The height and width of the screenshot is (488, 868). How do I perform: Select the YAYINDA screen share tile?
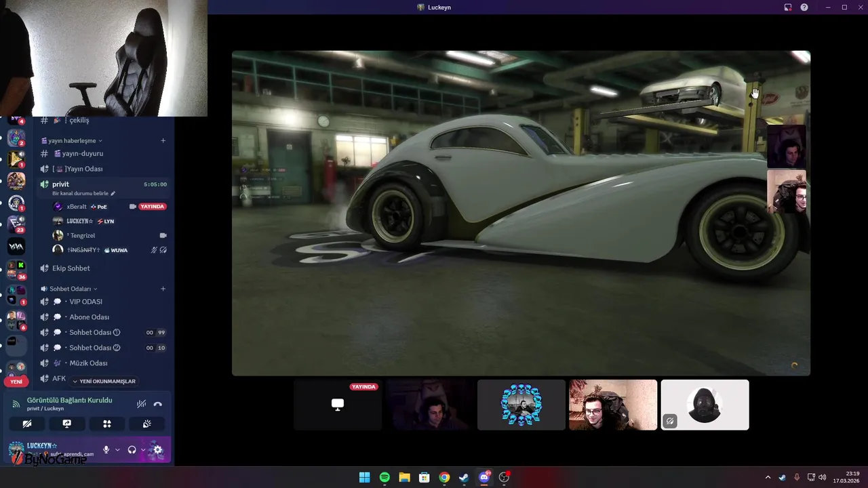click(x=338, y=405)
